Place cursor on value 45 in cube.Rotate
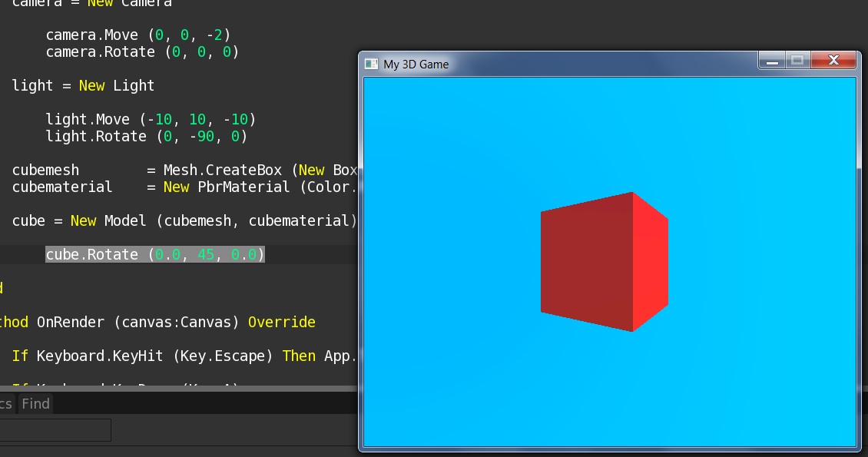 click(205, 254)
